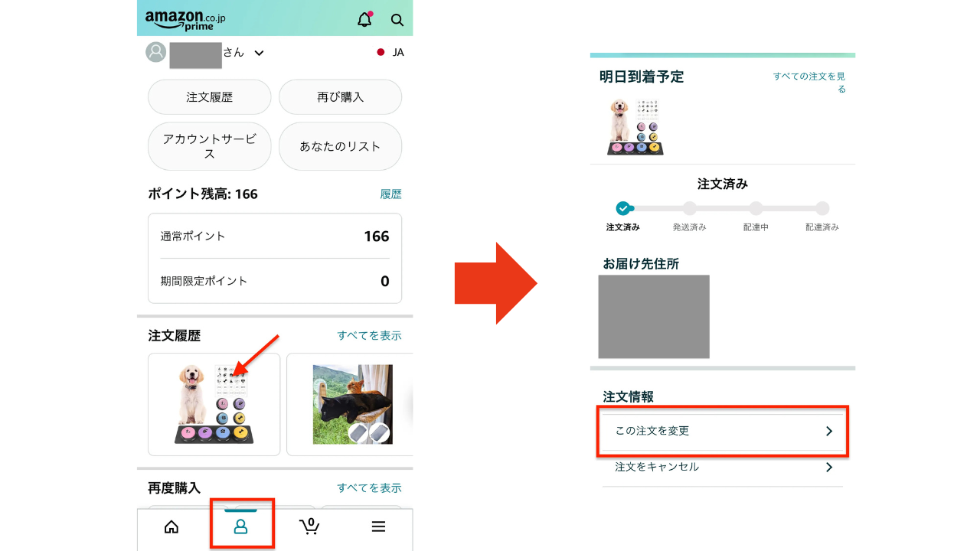Expand the この注文を変更 row chevron
The width and height of the screenshot is (980, 551).
pyautogui.click(x=828, y=431)
